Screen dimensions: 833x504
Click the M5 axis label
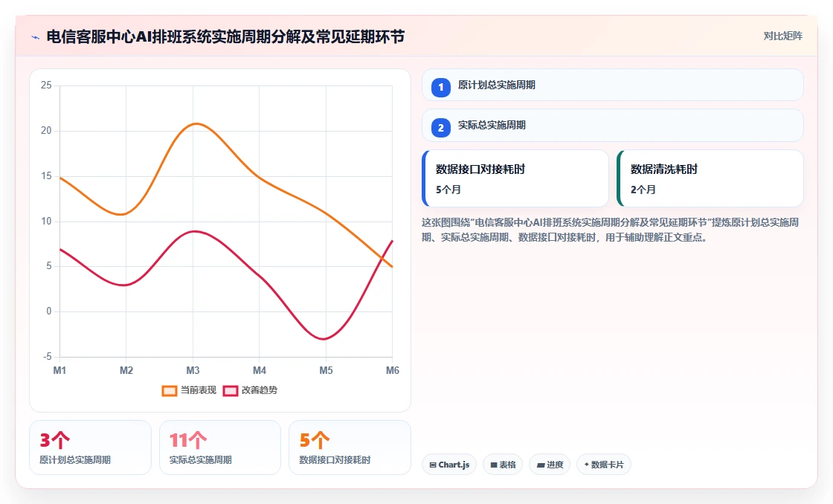(x=326, y=371)
